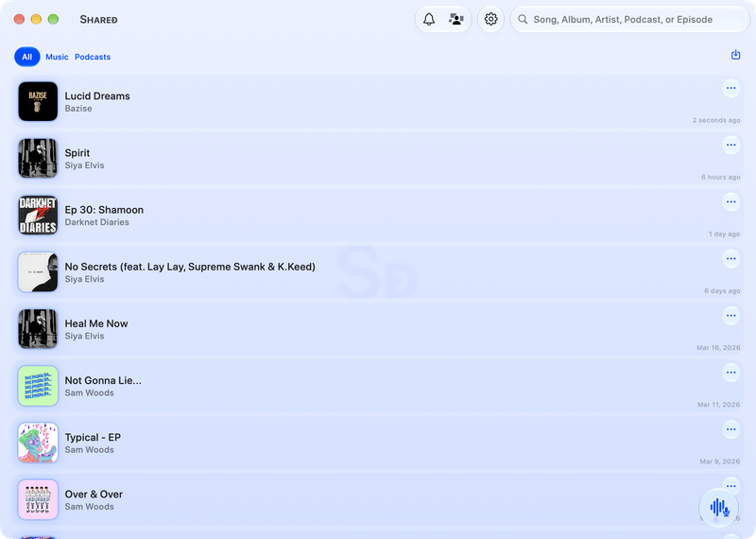
Task: Open No Secrets cover artwork
Action: (x=38, y=272)
